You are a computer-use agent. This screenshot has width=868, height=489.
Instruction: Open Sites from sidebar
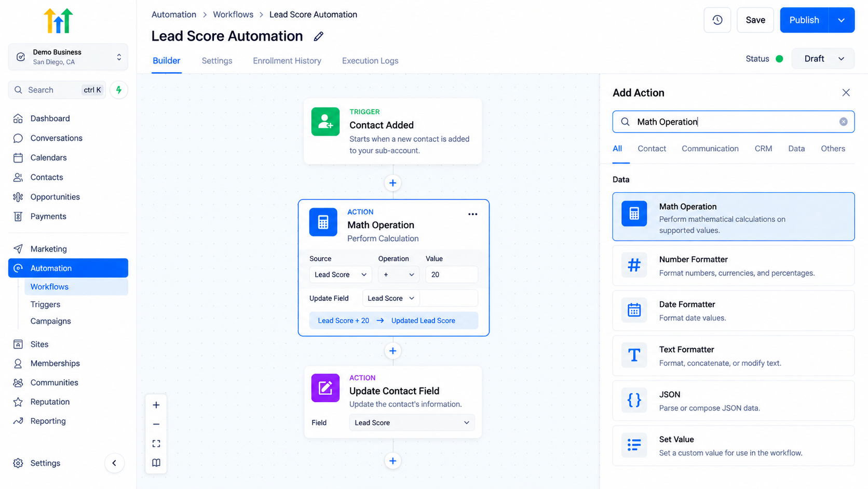(x=39, y=344)
